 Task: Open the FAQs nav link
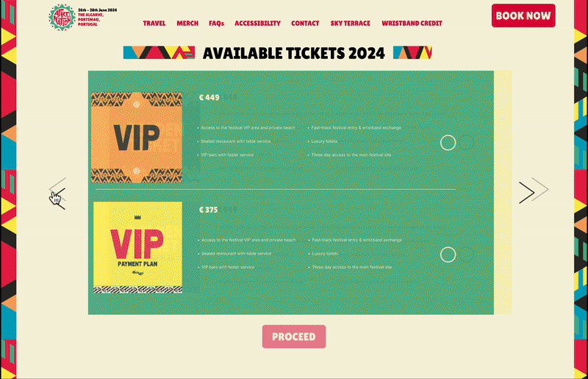point(216,24)
